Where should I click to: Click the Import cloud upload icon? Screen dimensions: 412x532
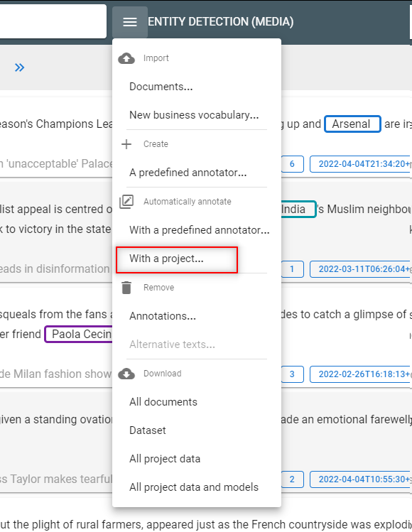click(x=126, y=58)
